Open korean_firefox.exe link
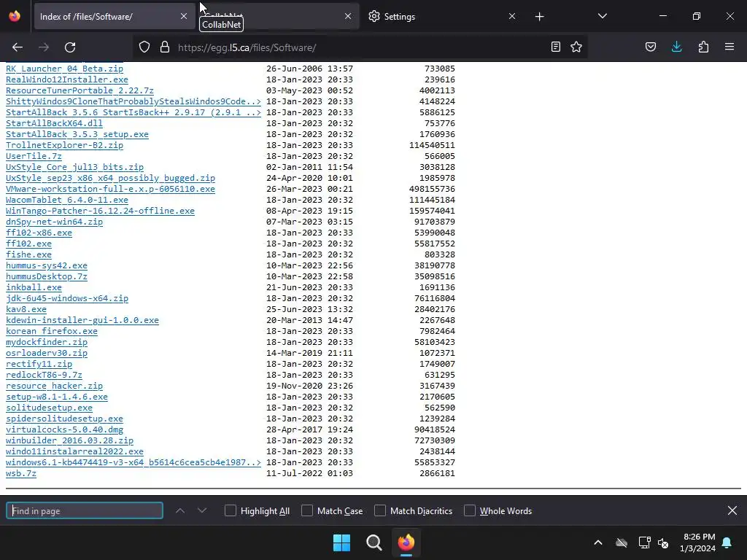 click(52, 332)
